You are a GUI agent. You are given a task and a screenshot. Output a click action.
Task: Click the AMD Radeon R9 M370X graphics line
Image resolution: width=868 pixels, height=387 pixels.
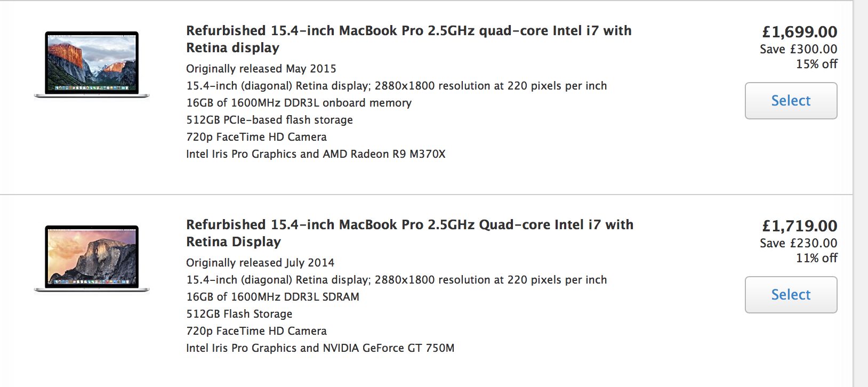(x=316, y=154)
